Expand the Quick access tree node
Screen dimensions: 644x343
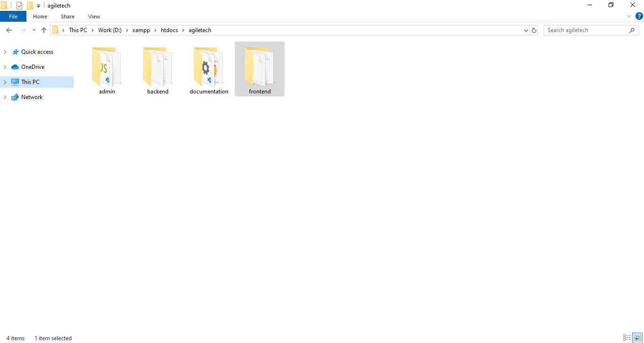tap(5, 52)
